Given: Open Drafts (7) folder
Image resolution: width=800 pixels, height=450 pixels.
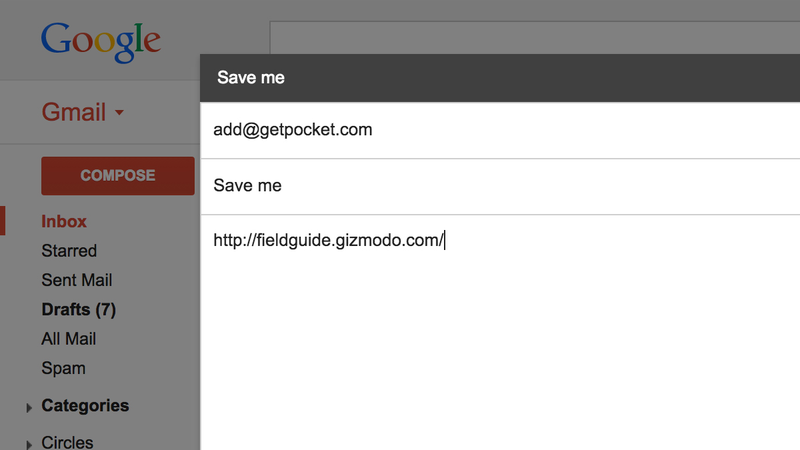Looking at the screenshot, I should click(x=79, y=309).
